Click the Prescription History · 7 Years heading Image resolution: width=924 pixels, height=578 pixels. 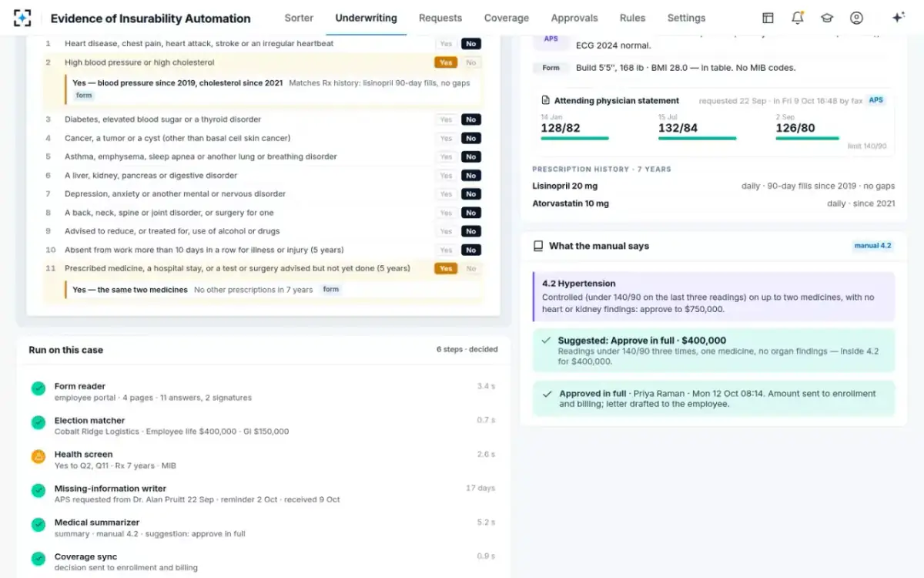point(601,169)
